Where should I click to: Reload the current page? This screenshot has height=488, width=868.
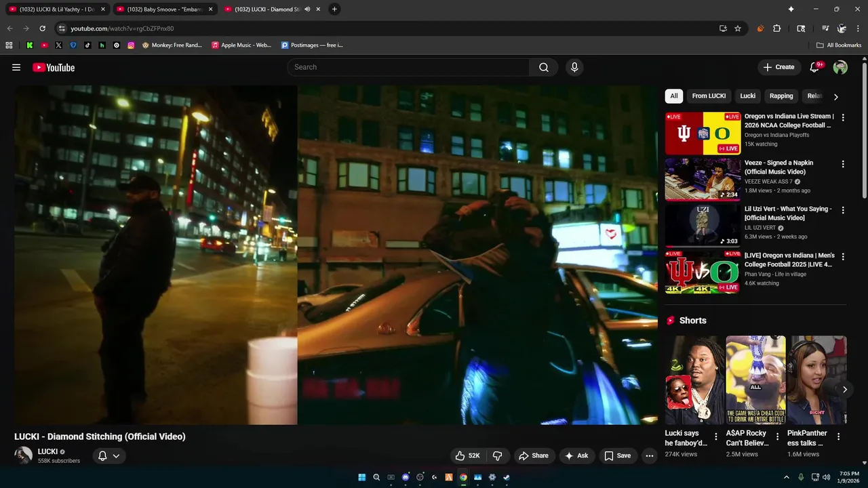42,28
